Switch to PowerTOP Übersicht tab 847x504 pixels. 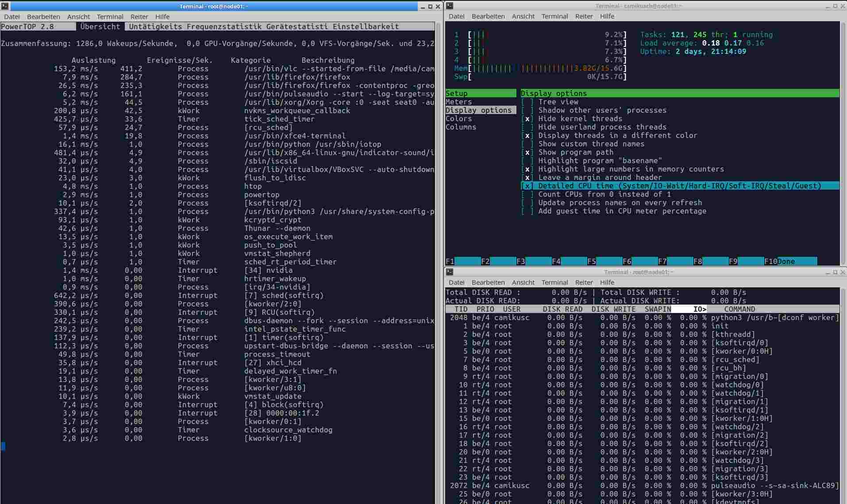tap(100, 27)
